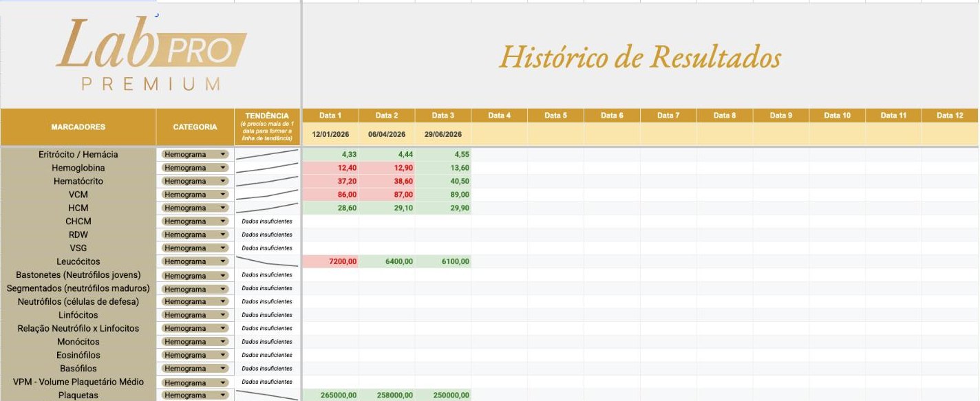Select Hemoglobina value 12,40
The image size is (980, 401).
click(x=330, y=168)
